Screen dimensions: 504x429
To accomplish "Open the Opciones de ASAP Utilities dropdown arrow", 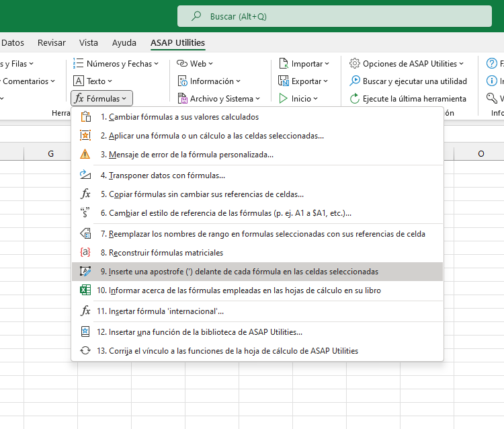I will (x=461, y=64).
